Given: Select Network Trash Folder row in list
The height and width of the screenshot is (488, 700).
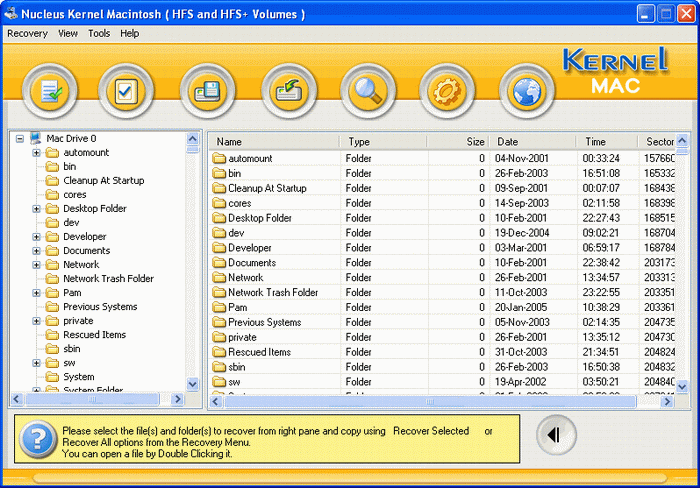Looking at the screenshot, I should pyautogui.click(x=442, y=292).
